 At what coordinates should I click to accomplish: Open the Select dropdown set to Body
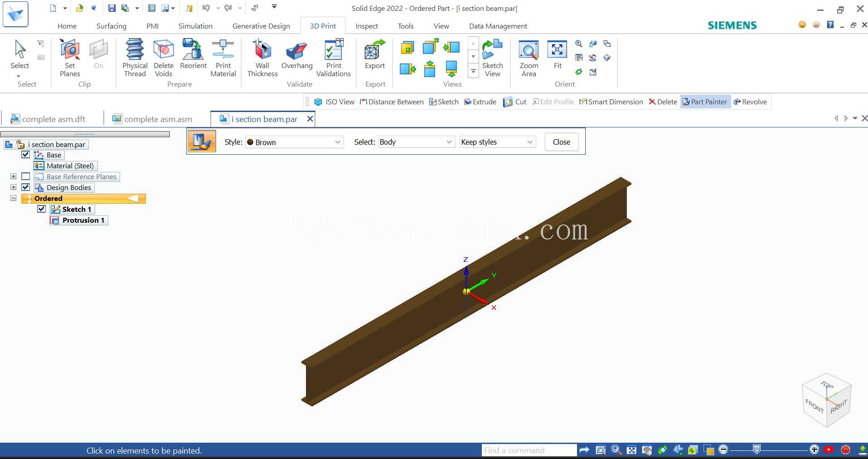(416, 142)
